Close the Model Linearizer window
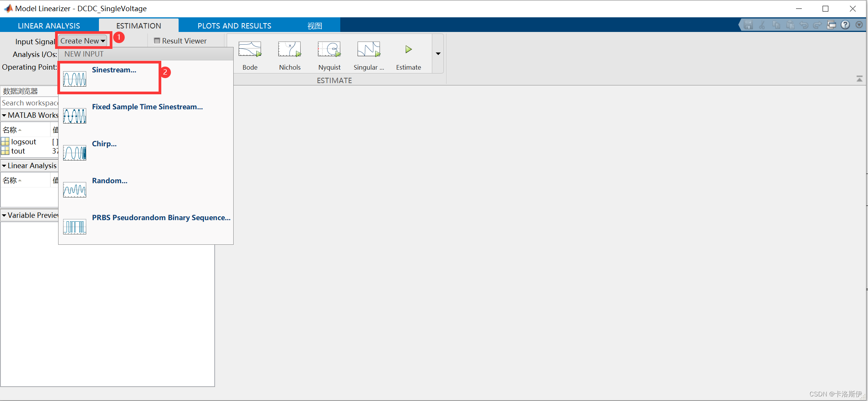868x401 pixels. pyautogui.click(x=853, y=8)
